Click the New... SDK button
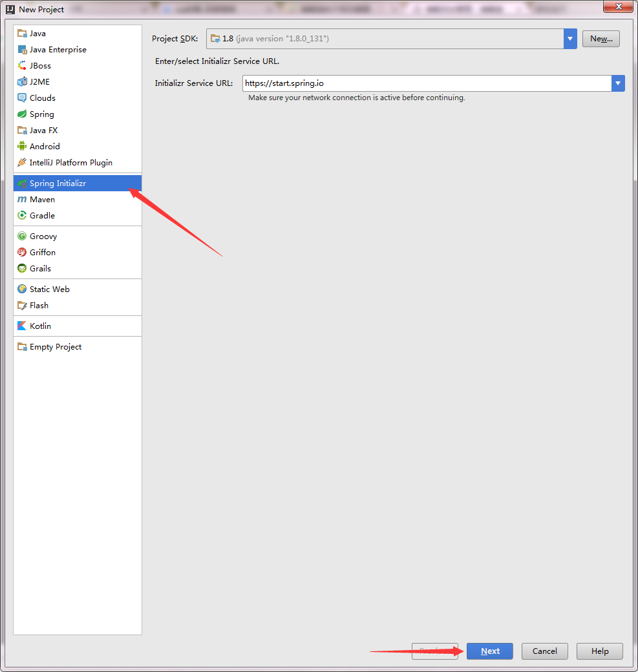 (x=601, y=39)
